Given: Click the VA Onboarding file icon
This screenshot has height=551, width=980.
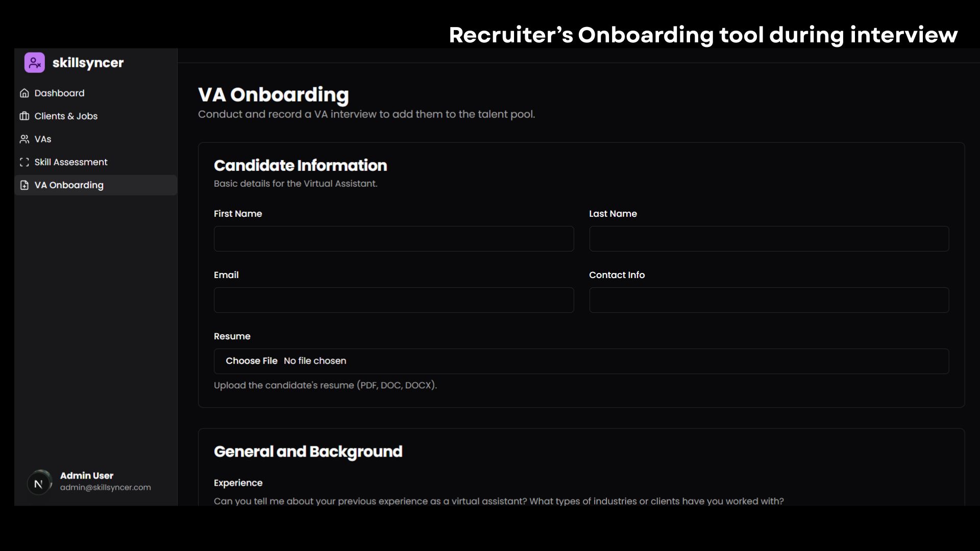Looking at the screenshot, I should pos(24,185).
